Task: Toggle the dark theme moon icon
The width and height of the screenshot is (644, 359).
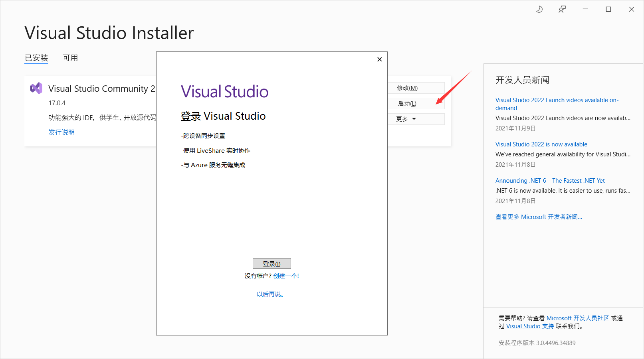Action: (539, 9)
